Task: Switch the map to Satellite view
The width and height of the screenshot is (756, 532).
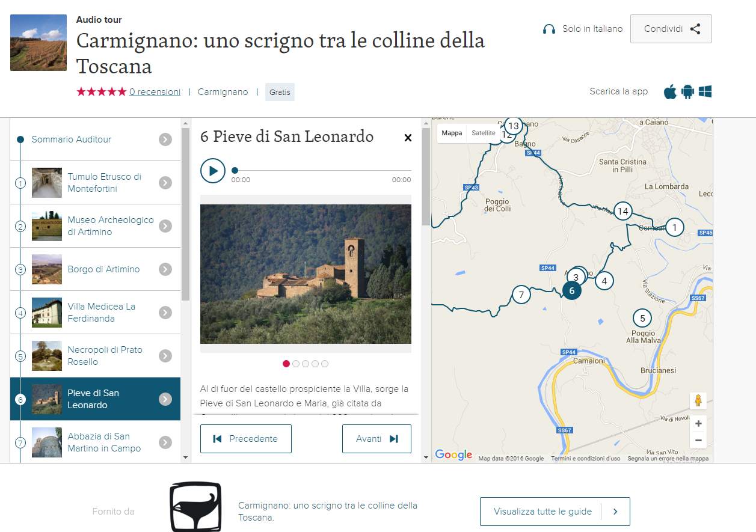Action: (483, 133)
